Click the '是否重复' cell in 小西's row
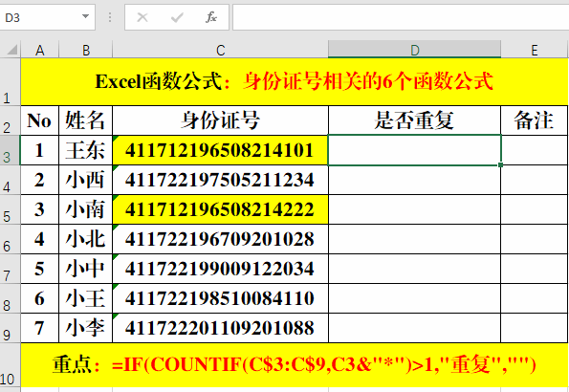The width and height of the screenshot is (569, 392). click(414, 180)
